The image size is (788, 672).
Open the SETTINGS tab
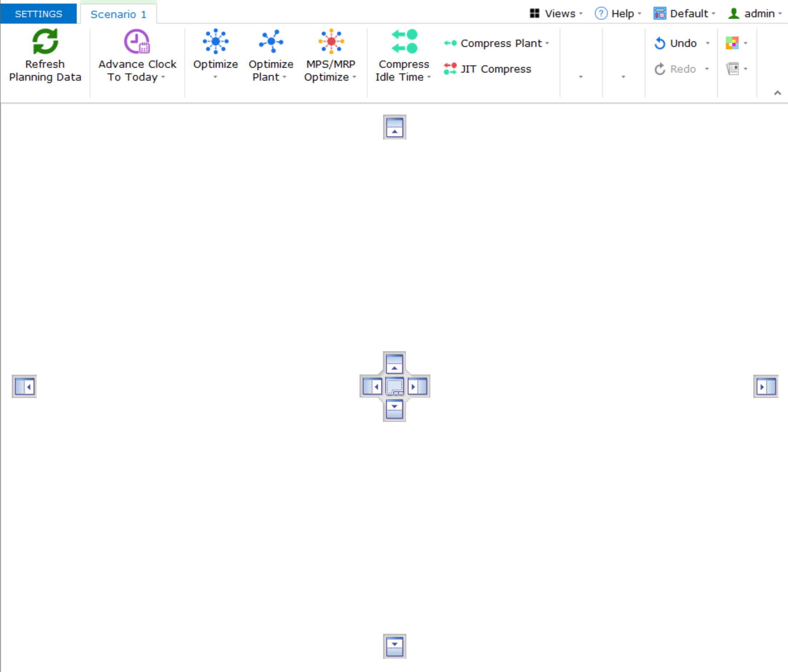click(39, 14)
